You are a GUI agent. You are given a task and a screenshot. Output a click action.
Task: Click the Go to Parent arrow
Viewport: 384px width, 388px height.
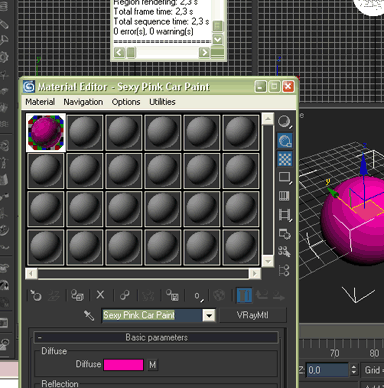(x=262, y=295)
